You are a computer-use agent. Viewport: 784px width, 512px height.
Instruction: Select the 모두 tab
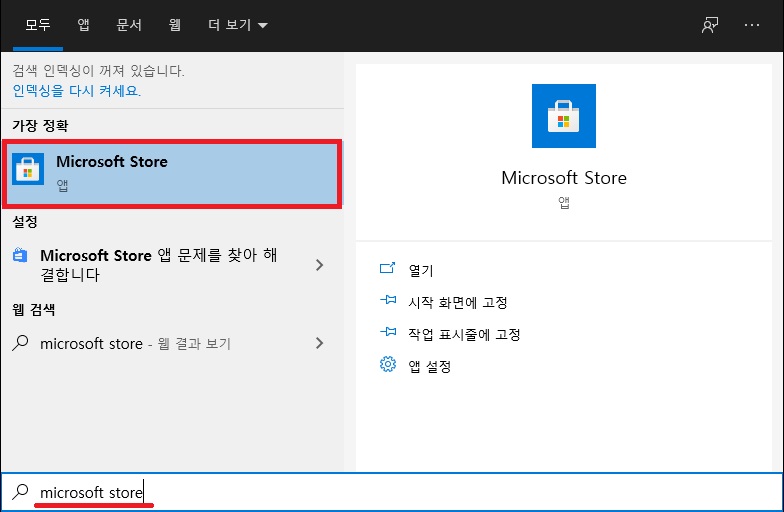pyautogui.click(x=38, y=24)
